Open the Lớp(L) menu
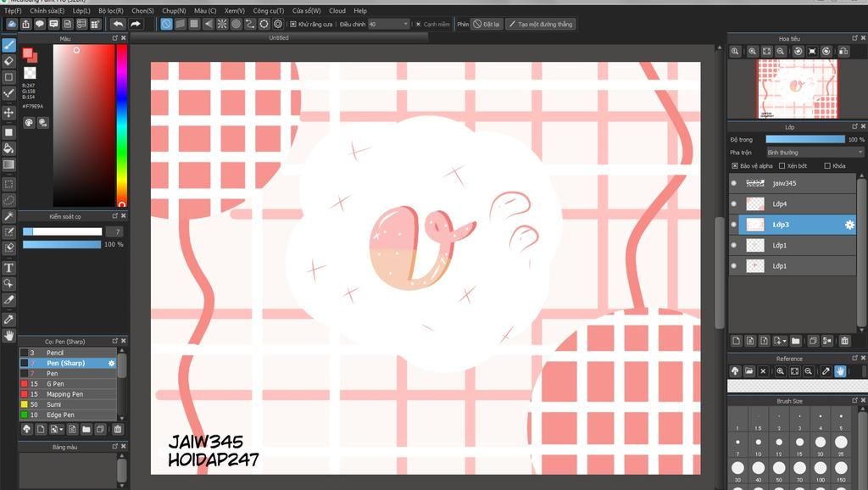This screenshot has width=868, height=490. click(x=81, y=10)
